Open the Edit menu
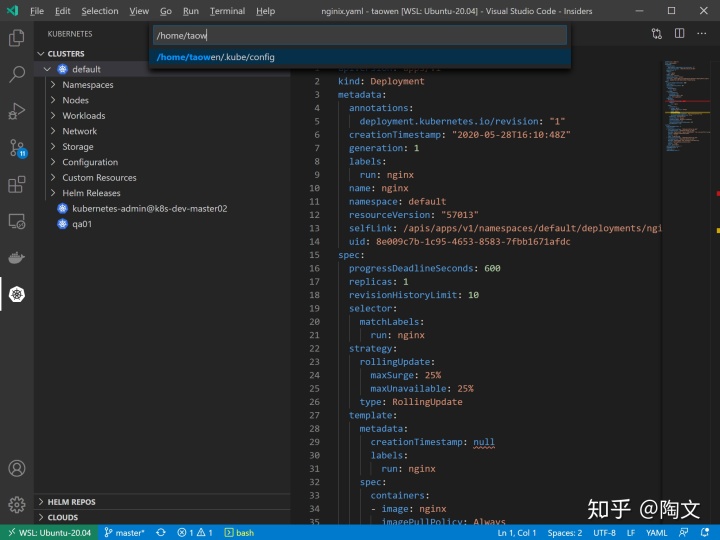Viewport: 720px width, 540px height. click(62, 11)
